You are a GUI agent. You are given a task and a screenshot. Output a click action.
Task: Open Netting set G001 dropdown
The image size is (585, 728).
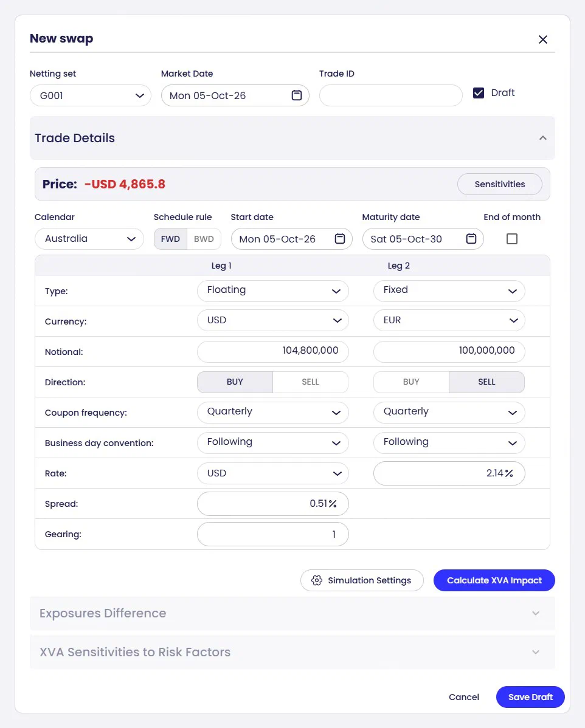91,95
